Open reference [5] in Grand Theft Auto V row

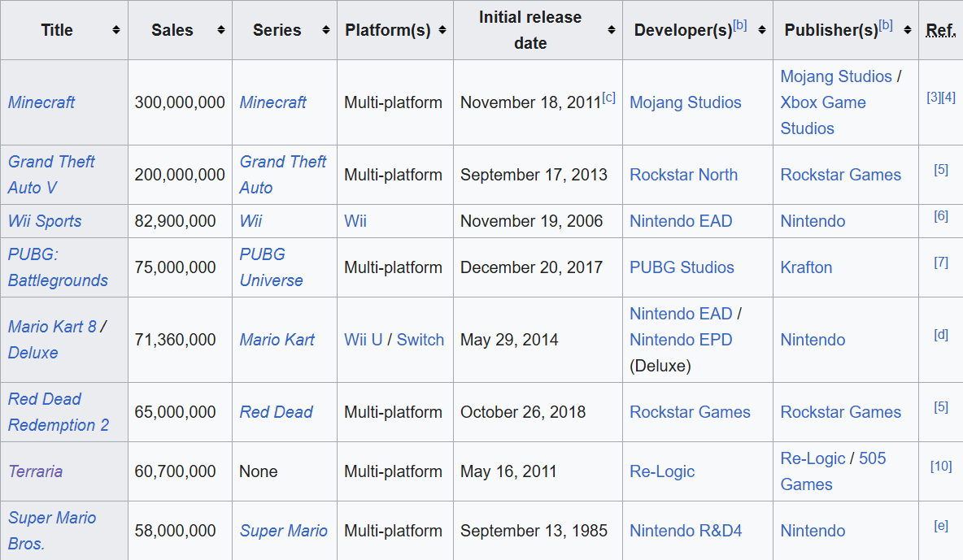point(941,170)
